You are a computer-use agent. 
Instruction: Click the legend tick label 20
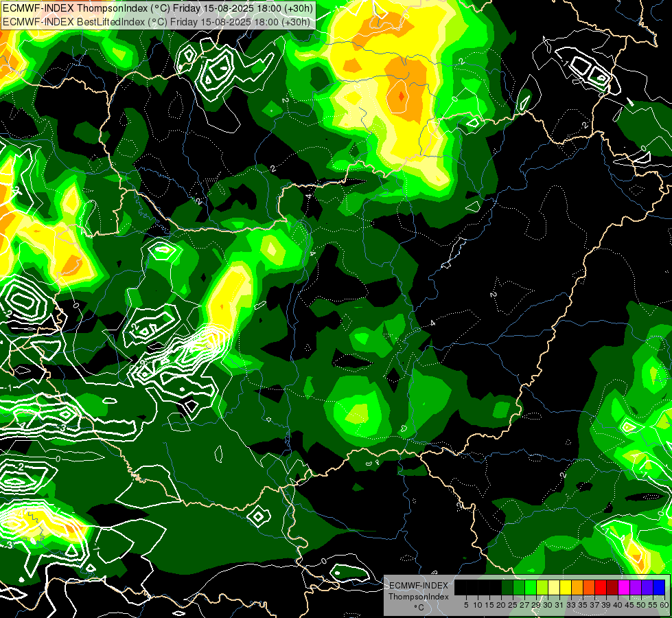click(501, 605)
